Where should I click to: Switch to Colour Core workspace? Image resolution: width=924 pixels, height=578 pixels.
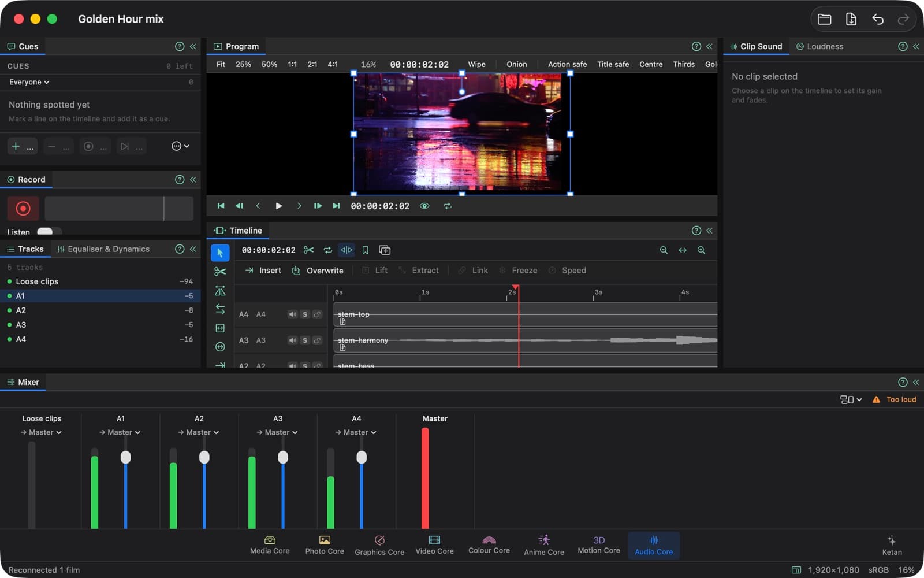pyautogui.click(x=489, y=545)
